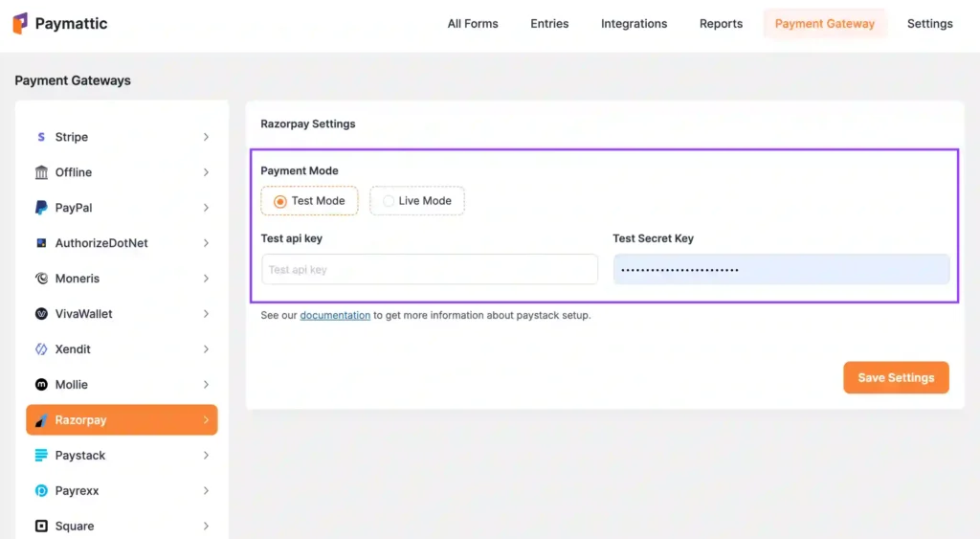Click the Square row chevron

206,526
